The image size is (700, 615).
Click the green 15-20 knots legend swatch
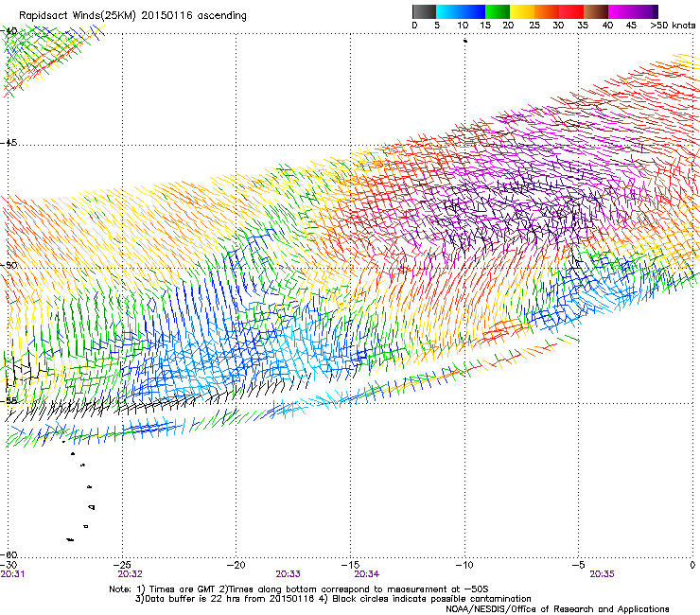tap(498, 11)
